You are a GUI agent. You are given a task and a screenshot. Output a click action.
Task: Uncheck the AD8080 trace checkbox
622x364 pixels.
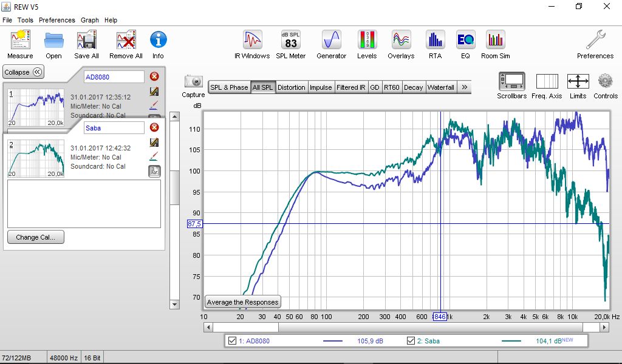(x=232, y=341)
